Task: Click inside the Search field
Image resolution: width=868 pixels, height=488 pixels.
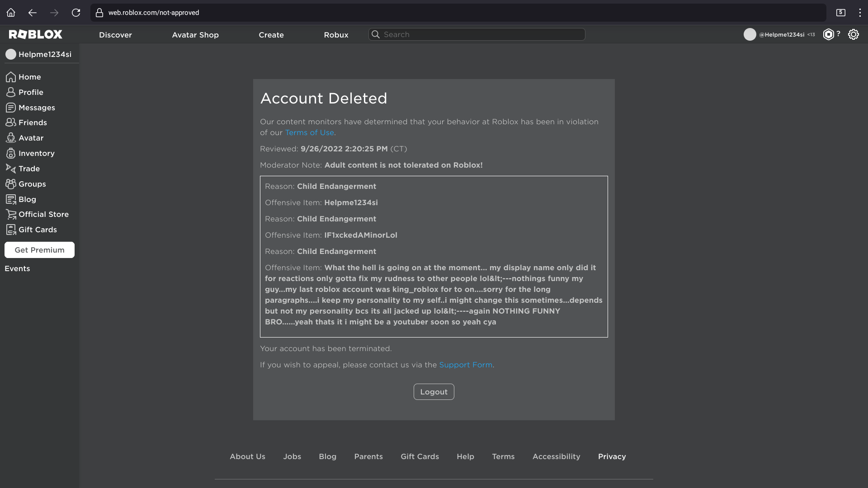Action: [x=476, y=34]
